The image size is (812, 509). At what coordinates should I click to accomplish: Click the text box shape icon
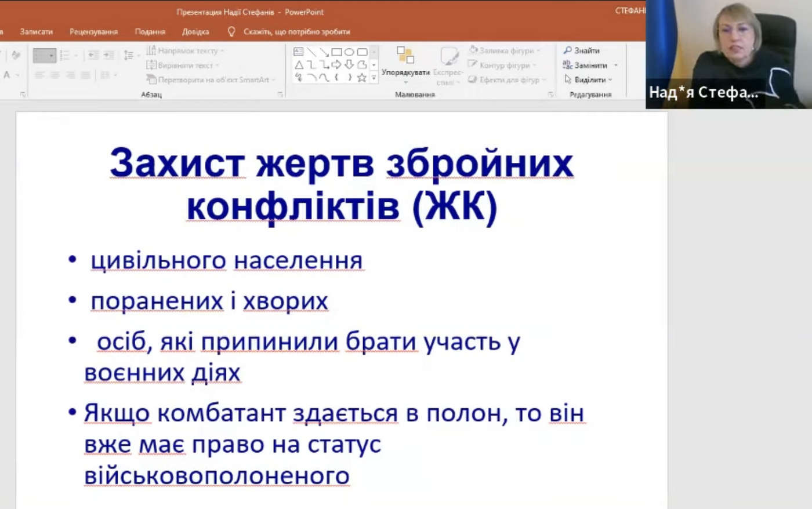pos(299,52)
